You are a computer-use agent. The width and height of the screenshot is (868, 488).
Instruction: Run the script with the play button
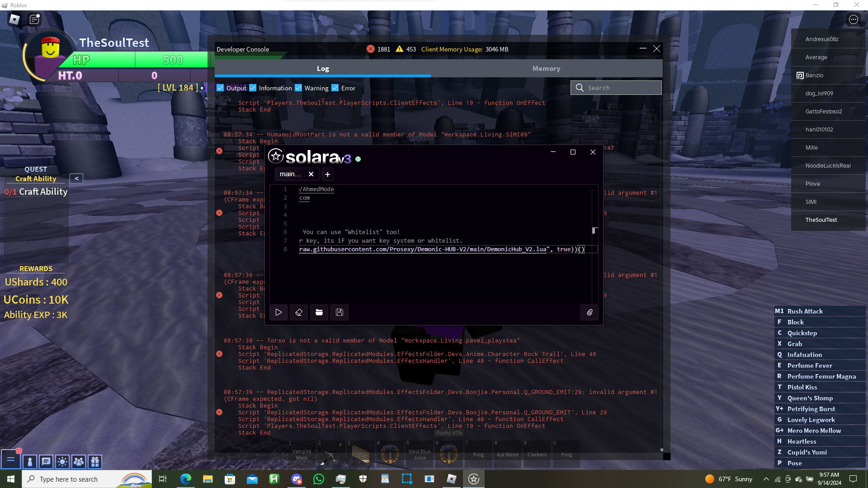(278, 312)
